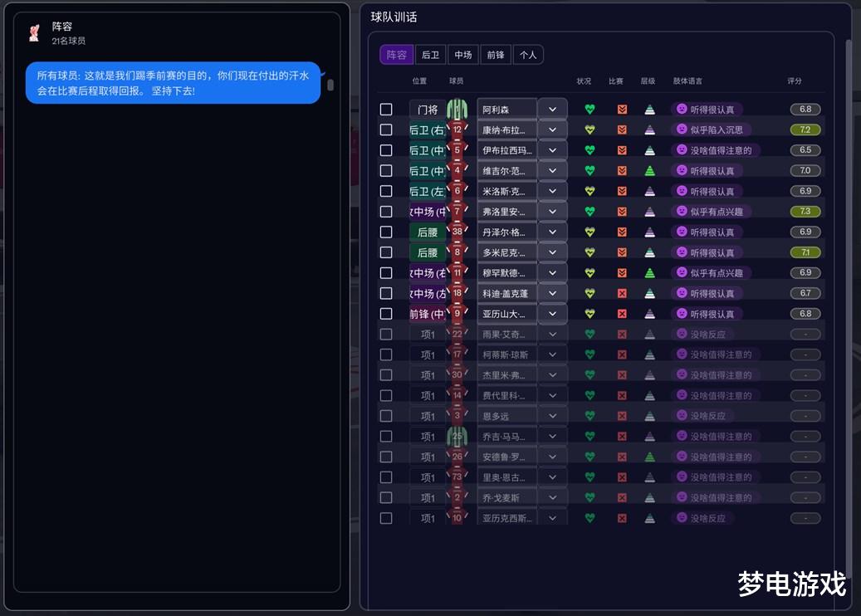Click the number 38 shirt icon
The height and width of the screenshot is (616, 861).
coord(457,232)
